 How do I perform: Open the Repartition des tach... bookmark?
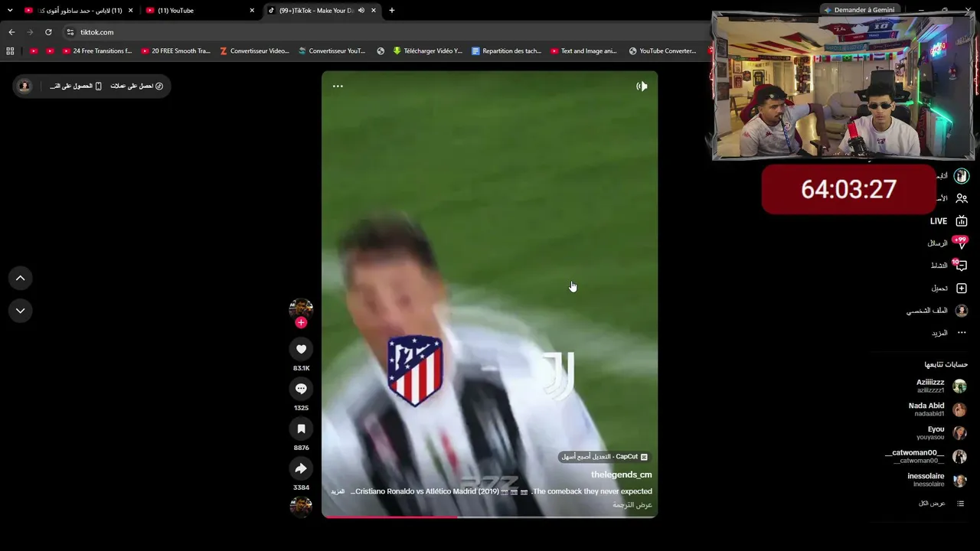[507, 51]
